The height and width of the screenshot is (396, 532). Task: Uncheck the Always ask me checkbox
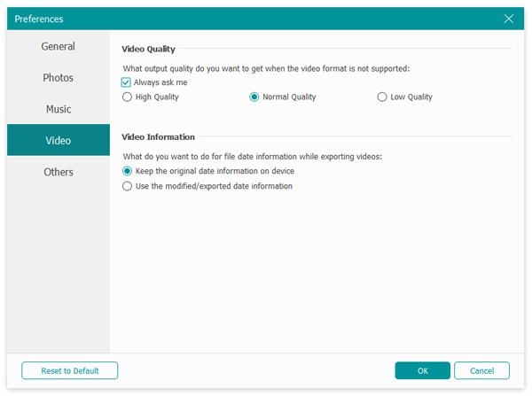pos(127,82)
